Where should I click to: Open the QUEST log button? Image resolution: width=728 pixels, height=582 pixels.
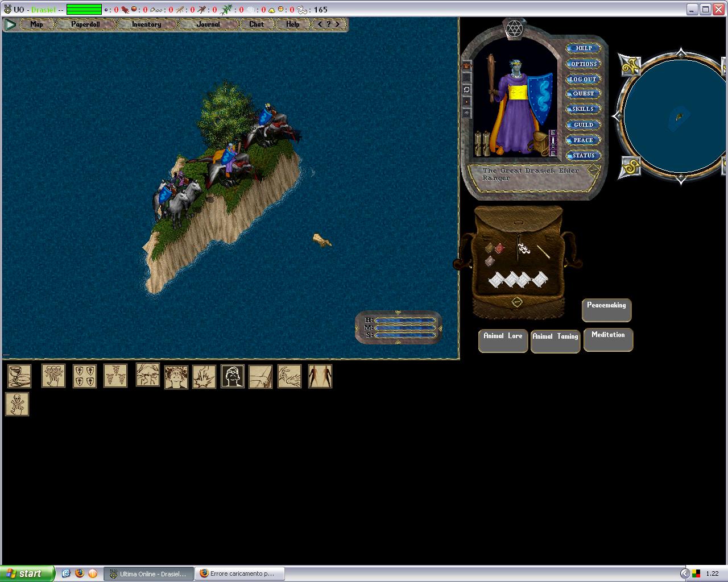[584, 94]
